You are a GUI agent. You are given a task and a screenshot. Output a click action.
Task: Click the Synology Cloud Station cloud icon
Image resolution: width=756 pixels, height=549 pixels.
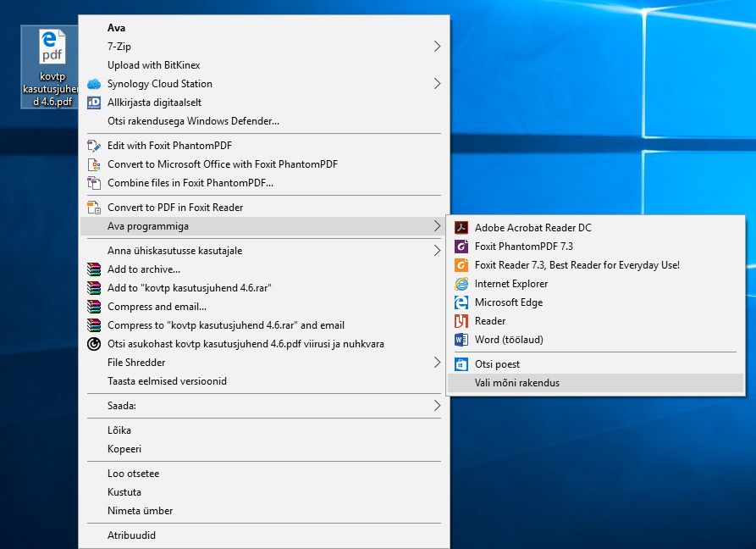[x=94, y=84]
